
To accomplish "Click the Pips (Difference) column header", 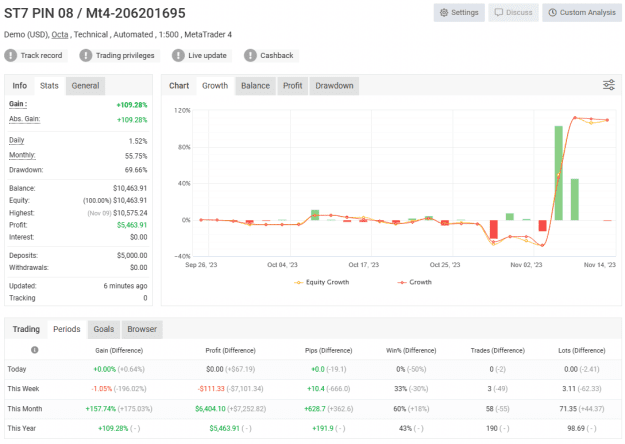I will tap(328, 350).
